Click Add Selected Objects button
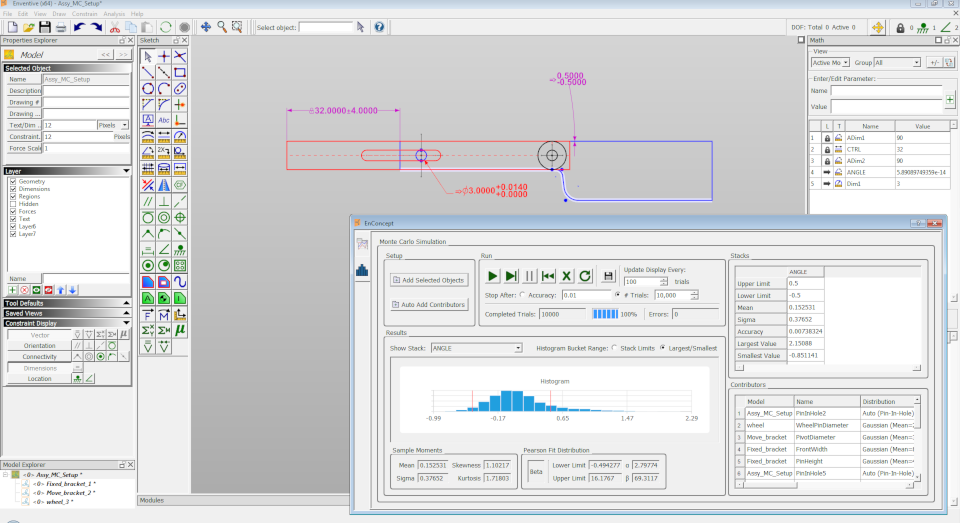This screenshot has width=960, height=523. [x=429, y=280]
